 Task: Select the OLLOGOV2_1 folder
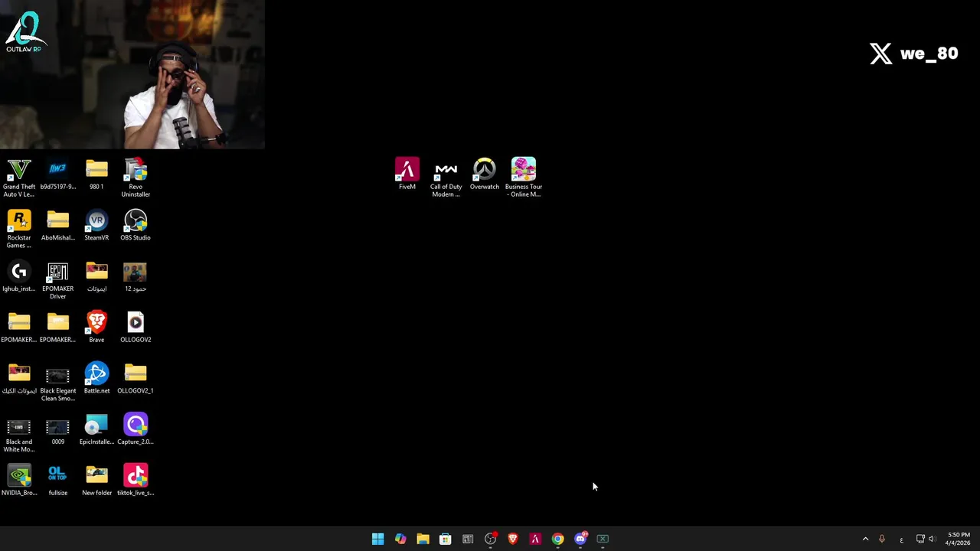(x=136, y=378)
